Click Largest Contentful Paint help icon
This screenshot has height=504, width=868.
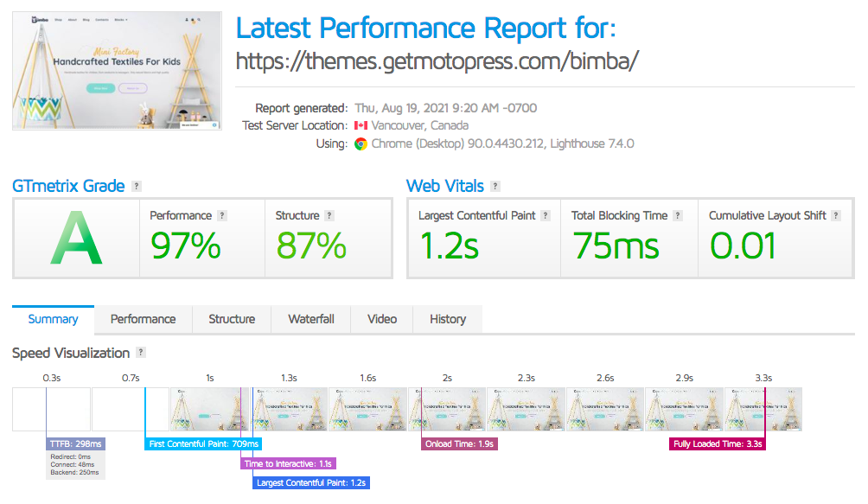point(546,216)
